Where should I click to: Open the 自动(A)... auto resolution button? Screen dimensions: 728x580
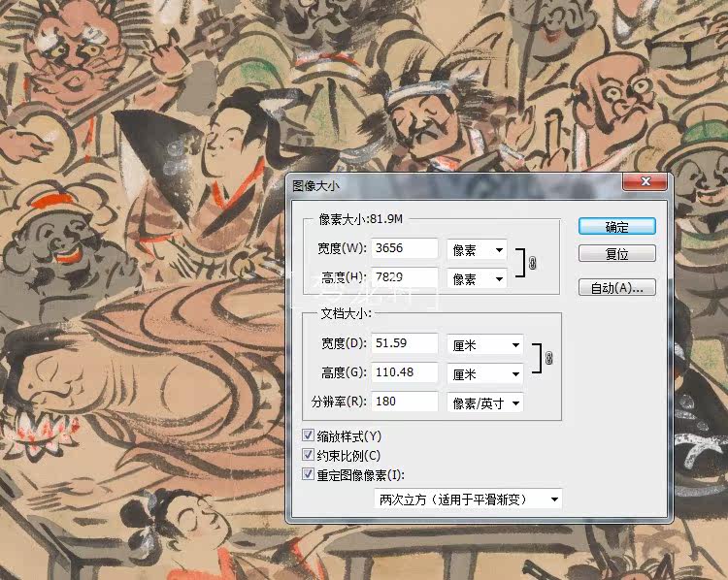[617, 288]
